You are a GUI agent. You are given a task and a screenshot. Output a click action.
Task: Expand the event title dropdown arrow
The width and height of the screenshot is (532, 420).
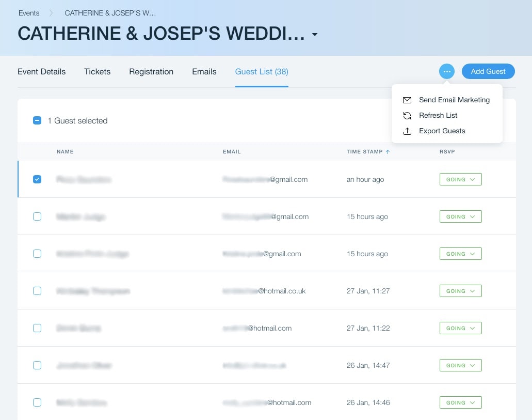(315, 35)
